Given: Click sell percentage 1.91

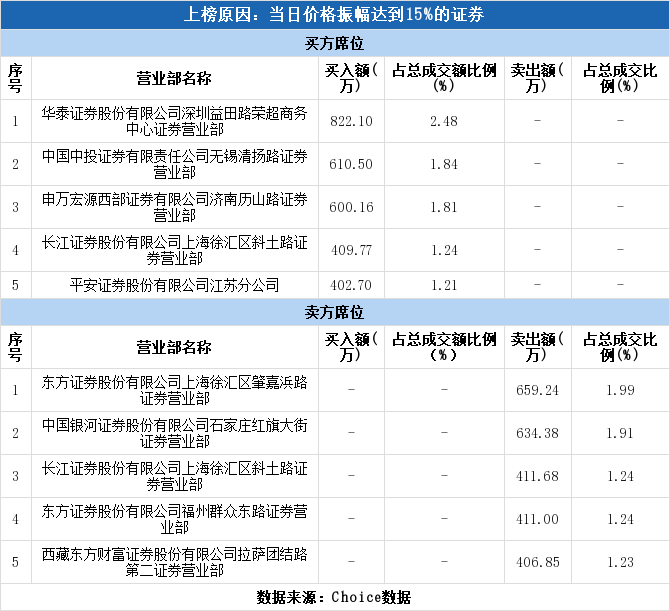Looking at the screenshot, I should pyautogui.click(x=620, y=433).
